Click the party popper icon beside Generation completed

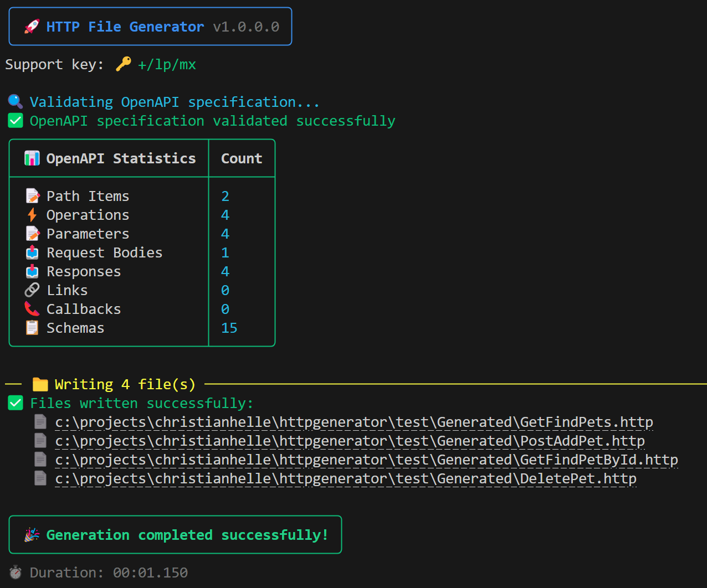click(32, 535)
